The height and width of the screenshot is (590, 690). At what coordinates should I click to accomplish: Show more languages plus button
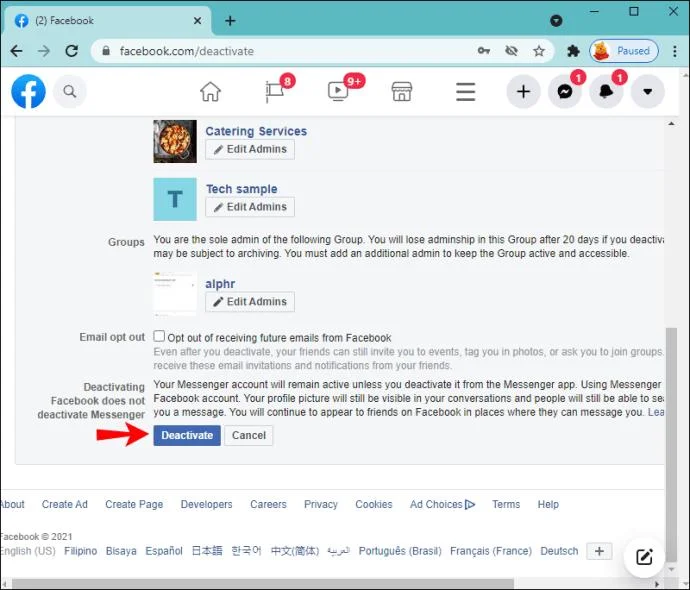(599, 551)
